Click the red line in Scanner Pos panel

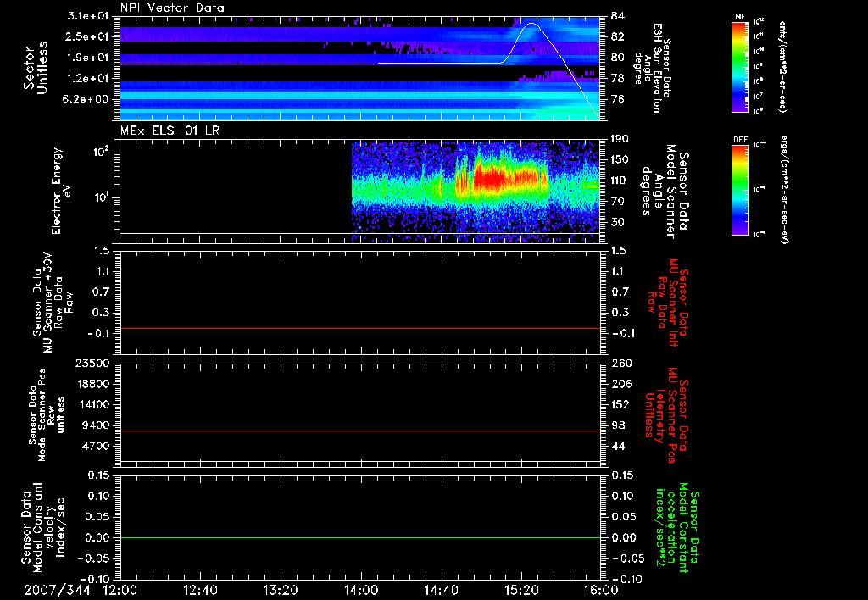pos(360,431)
